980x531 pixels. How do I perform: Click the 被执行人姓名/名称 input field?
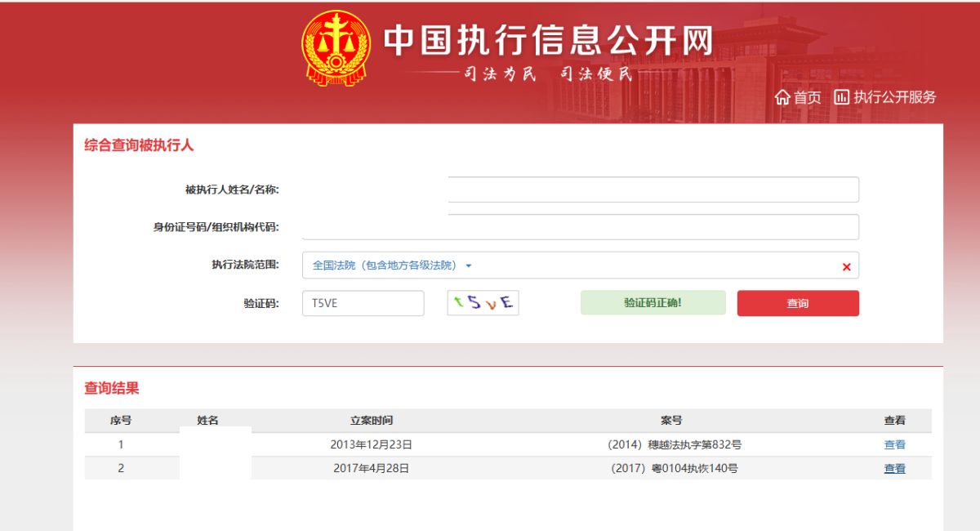(x=653, y=190)
